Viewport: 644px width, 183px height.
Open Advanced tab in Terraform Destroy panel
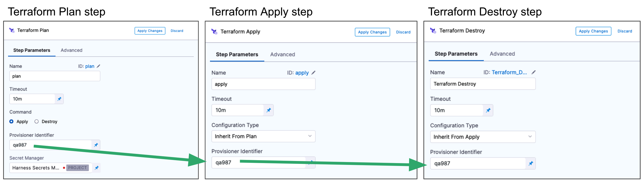pos(502,54)
